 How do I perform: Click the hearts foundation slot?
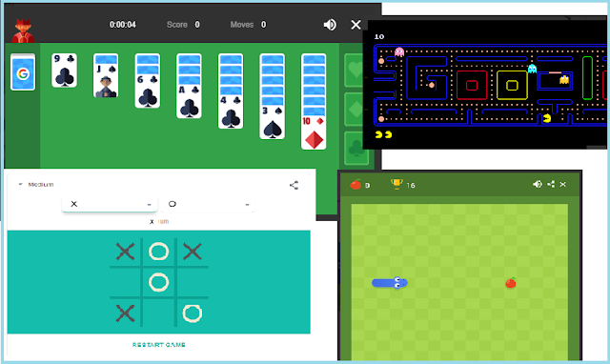355,71
